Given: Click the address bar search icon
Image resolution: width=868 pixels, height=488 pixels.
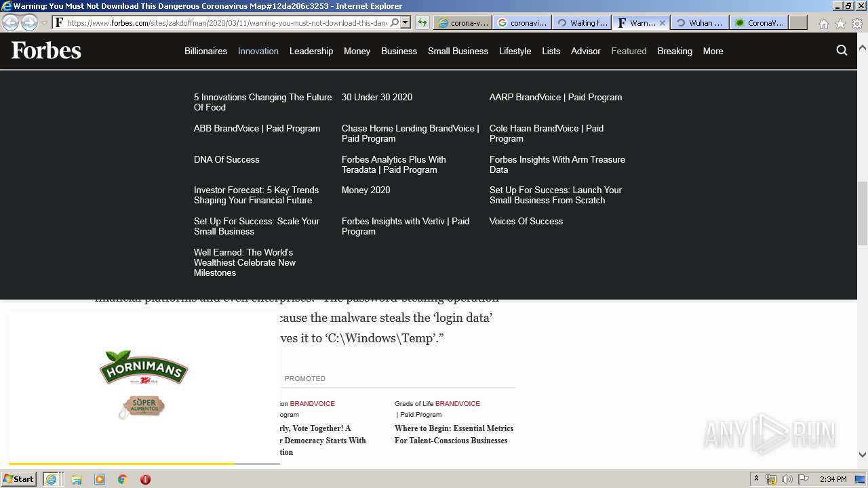Looking at the screenshot, I should [x=395, y=22].
